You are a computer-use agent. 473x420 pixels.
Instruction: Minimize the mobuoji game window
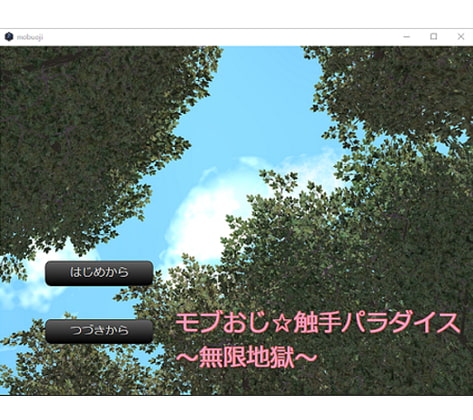click(x=406, y=37)
